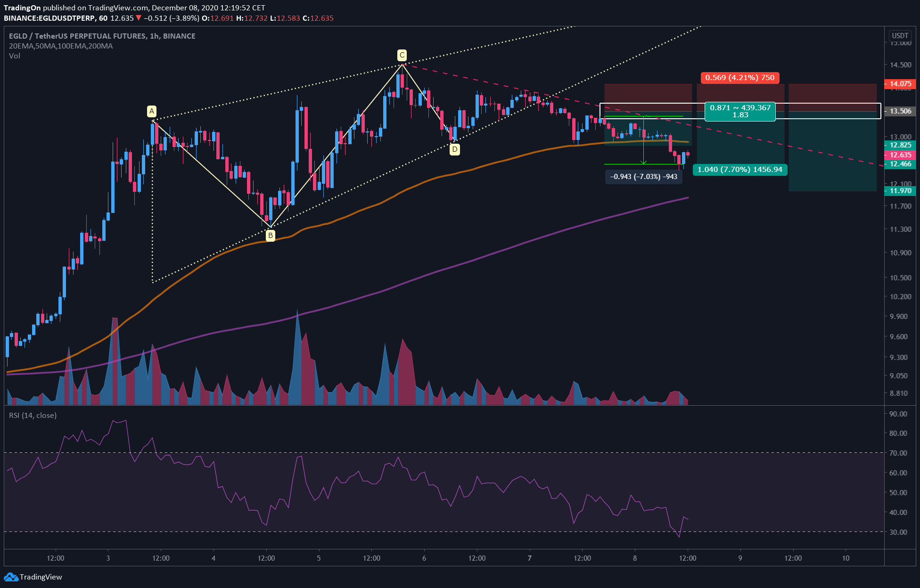Image resolution: width=920 pixels, height=588 pixels.
Task: Select the target label 1.040 (7.70%) 1456.94
Action: 740,170
